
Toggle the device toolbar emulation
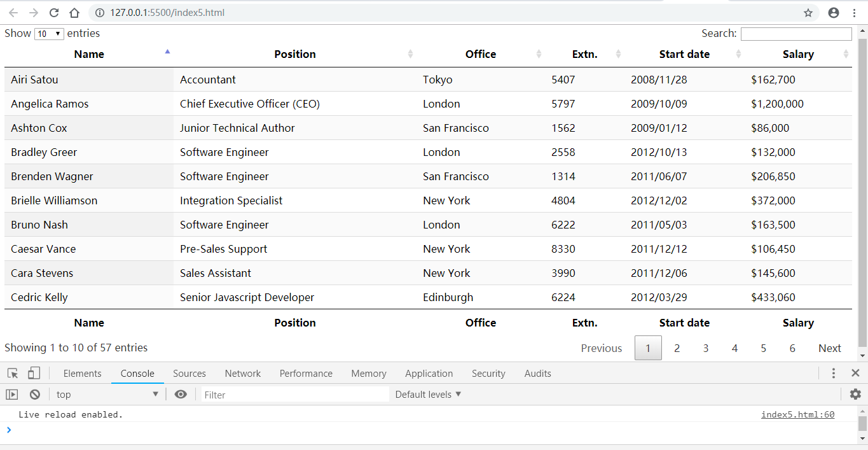[34, 373]
